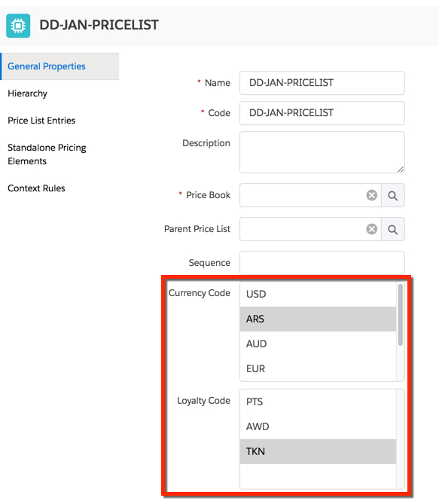Click the Price Book input field
This screenshot has height=504, width=439.
[x=310, y=195]
